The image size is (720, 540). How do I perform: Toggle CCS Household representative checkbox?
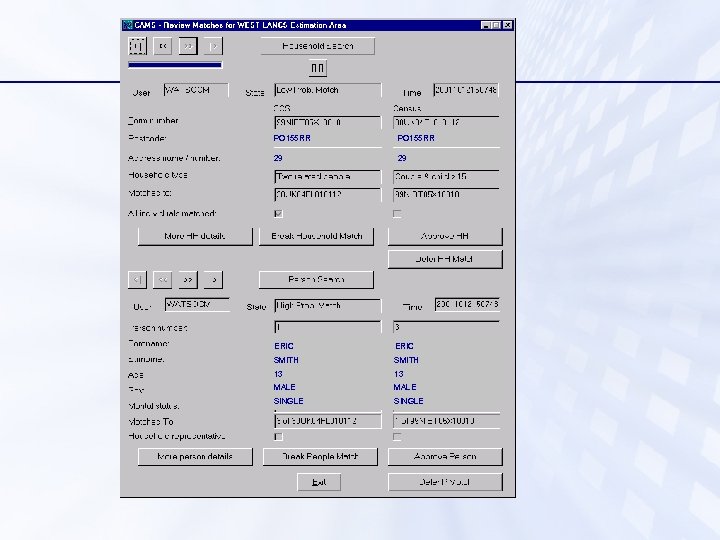point(278,436)
